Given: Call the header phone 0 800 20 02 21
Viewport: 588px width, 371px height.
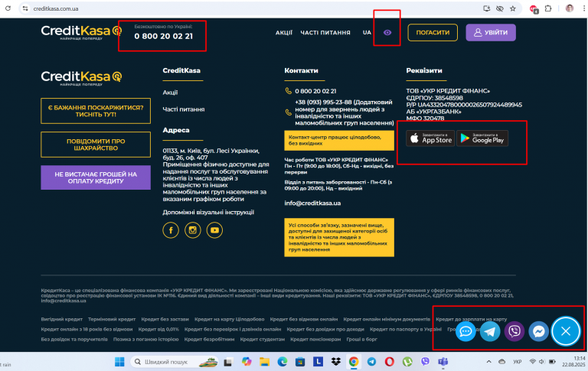Looking at the screenshot, I should pyautogui.click(x=164, y=37).
